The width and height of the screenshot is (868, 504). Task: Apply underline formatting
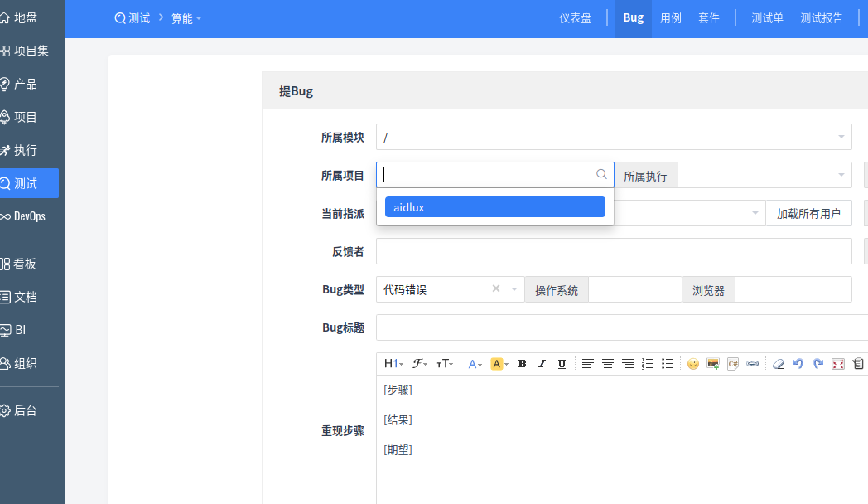(x=562, y=364)
